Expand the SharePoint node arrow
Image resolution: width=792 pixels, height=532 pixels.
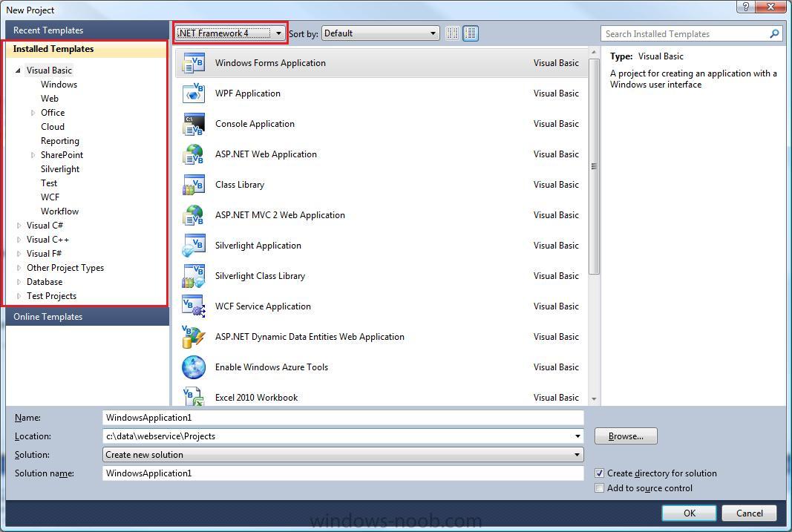pos(33,156)
